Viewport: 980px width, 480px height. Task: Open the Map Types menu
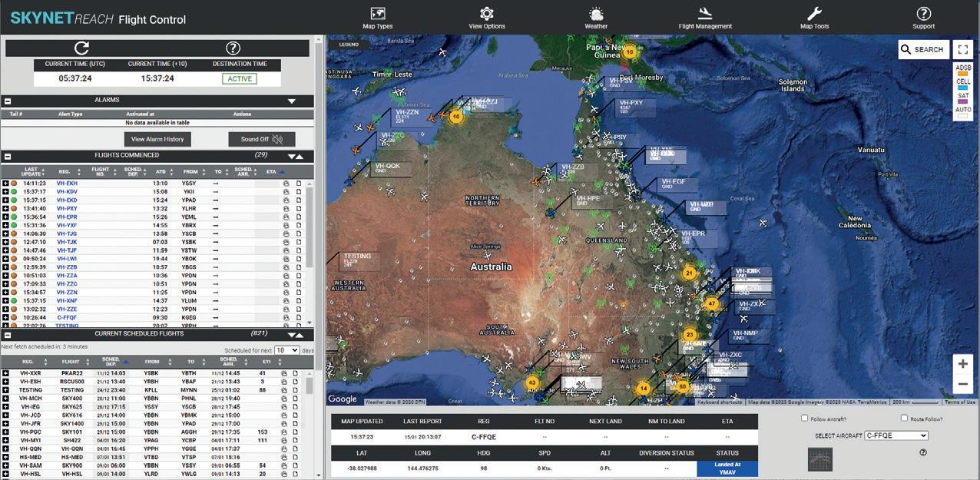377,17
